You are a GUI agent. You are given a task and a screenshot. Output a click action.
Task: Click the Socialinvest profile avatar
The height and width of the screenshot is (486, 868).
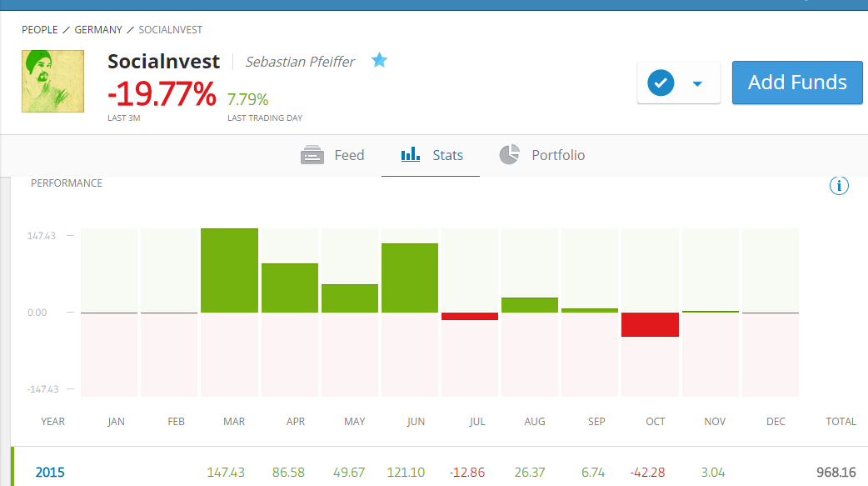[52, 81]
